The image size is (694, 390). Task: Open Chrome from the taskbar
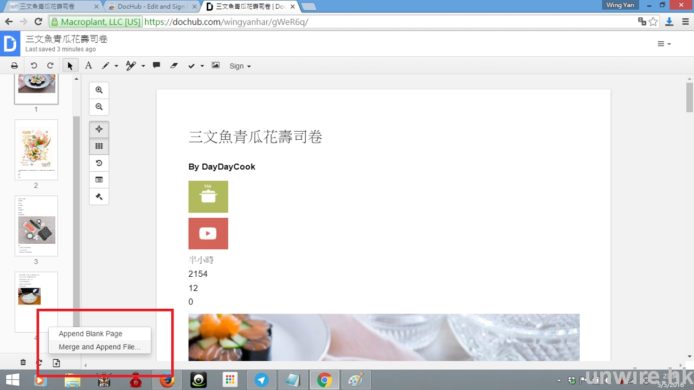[x=324, y=380]
